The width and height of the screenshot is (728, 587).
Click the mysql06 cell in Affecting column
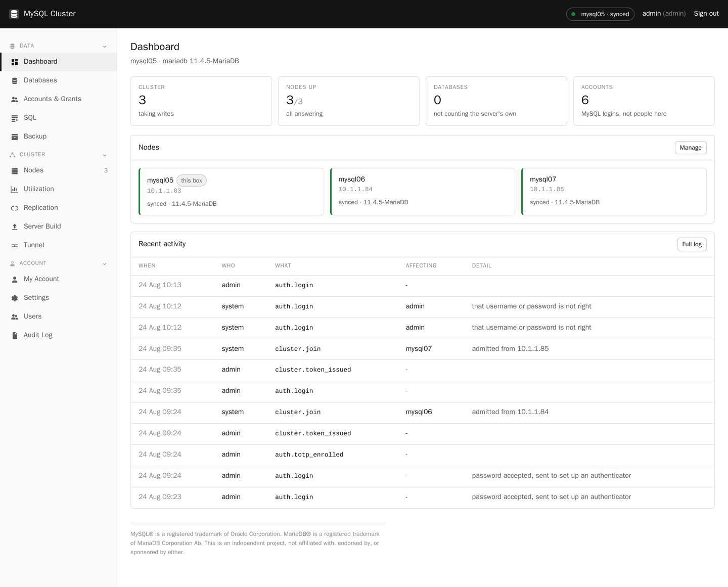(419, 412)
